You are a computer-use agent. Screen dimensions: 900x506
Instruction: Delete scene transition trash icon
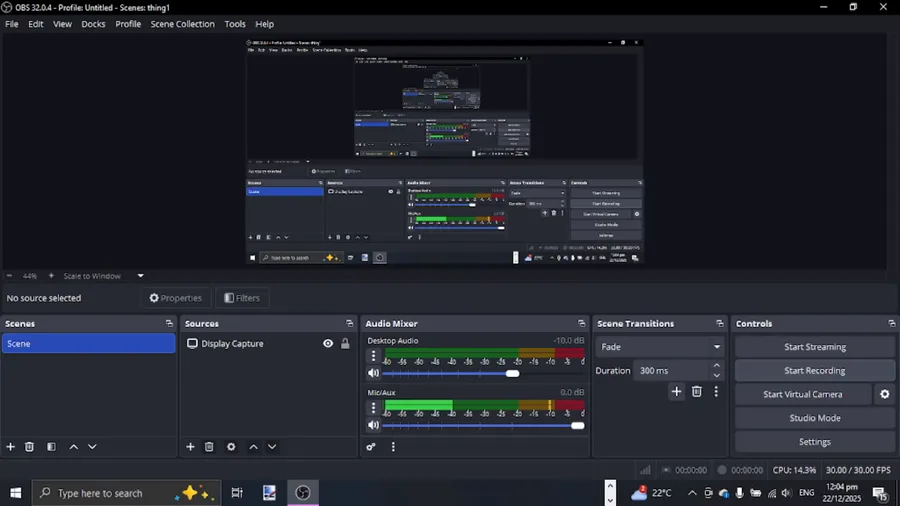tap(696, 392)
